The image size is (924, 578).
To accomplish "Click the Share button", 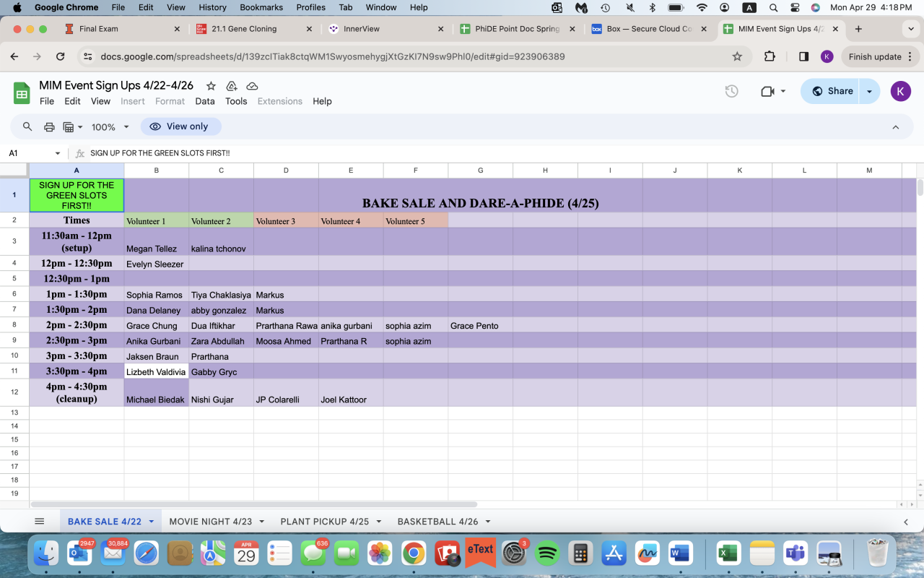I will tap(832, 91).
